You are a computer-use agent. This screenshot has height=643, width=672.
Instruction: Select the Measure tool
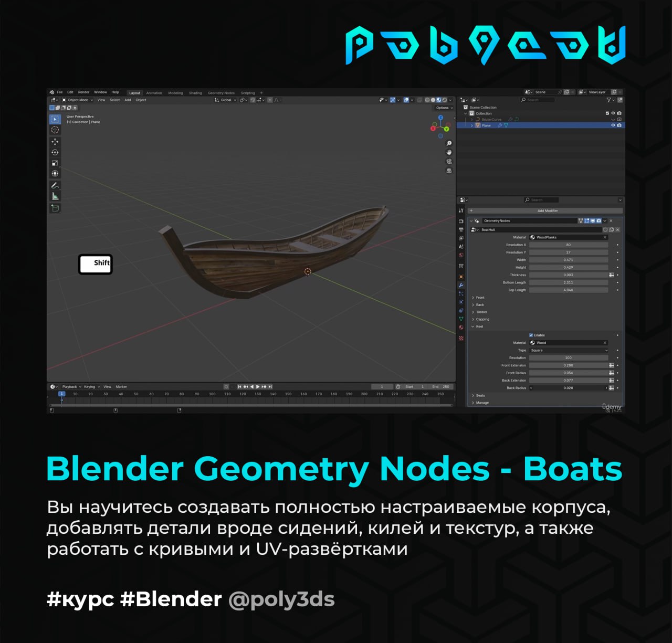(x=55, y=196)
